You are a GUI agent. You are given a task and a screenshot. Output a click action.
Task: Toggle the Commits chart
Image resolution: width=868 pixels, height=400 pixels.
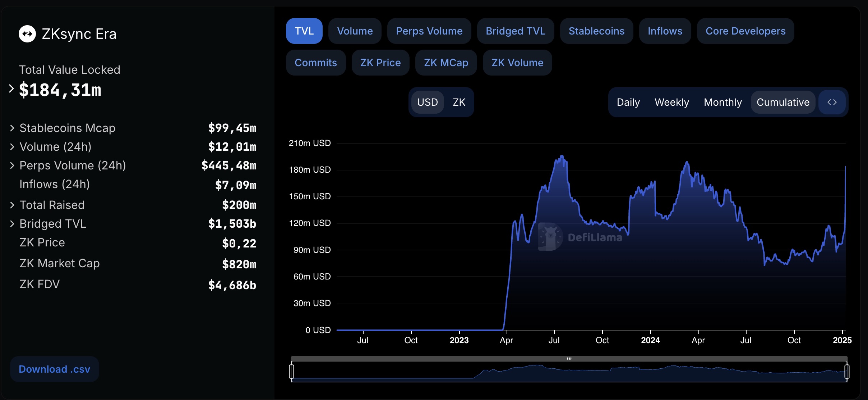click(x=316, y=63)
